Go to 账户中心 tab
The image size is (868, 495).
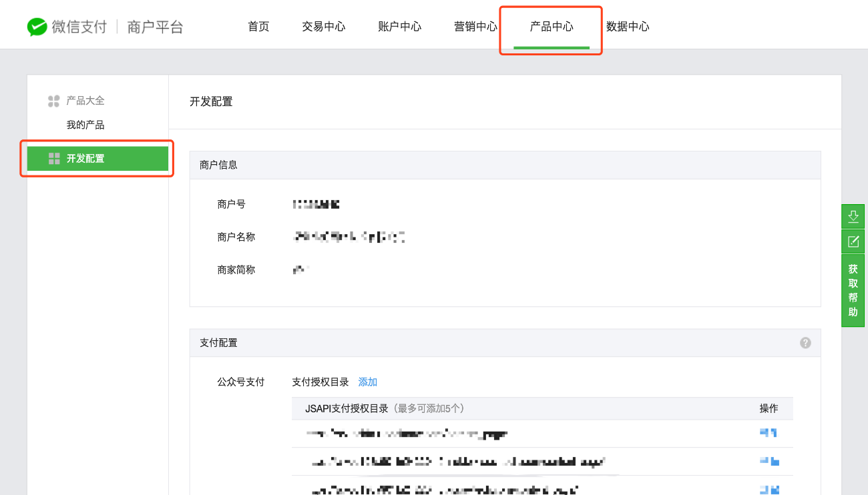click(399, 27)
